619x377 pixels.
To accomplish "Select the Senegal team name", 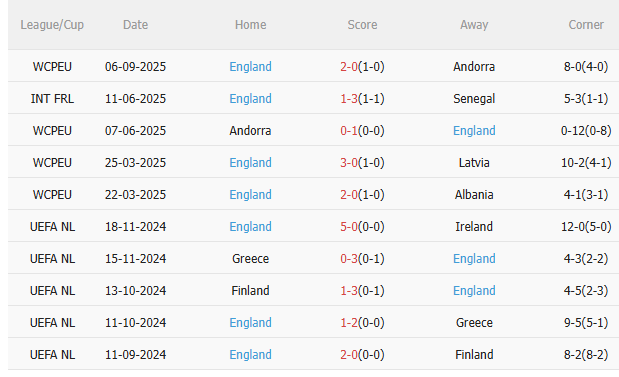I will 474,98.
